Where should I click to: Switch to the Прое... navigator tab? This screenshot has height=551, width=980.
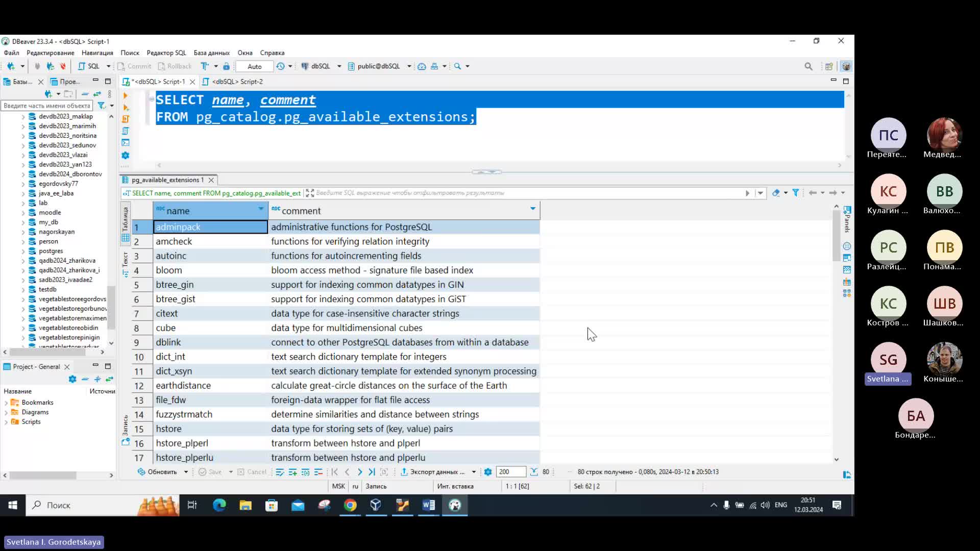click(x=65, y=82)
